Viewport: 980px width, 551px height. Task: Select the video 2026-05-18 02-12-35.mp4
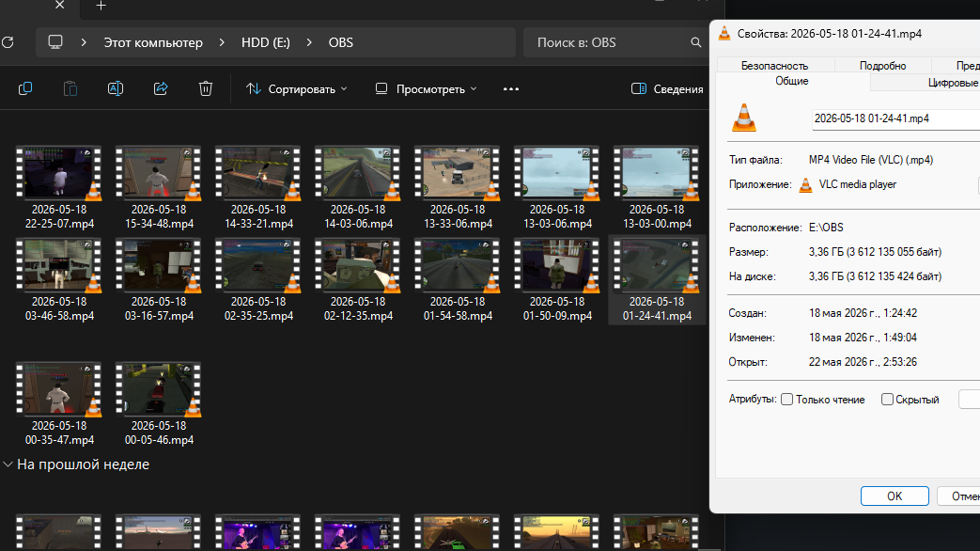358,279
